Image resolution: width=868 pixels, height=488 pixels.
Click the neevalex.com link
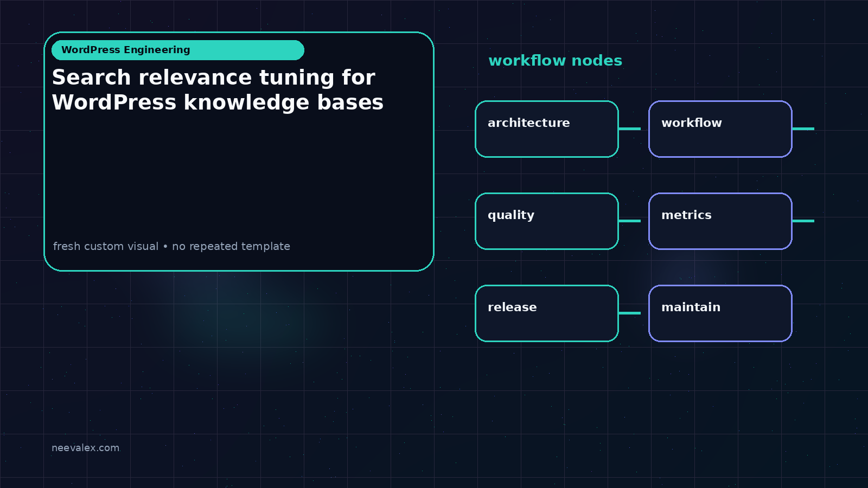tap(86, 448)
